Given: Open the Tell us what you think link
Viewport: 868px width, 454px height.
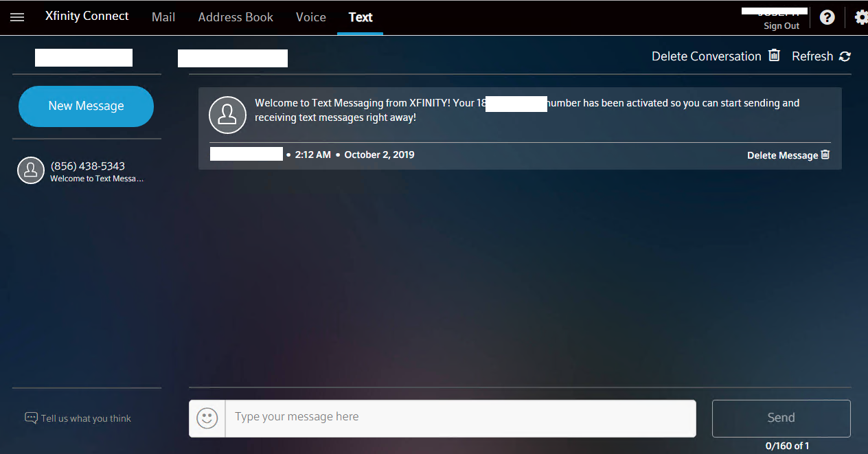Looking at the screenshot, I should point(86,418).
